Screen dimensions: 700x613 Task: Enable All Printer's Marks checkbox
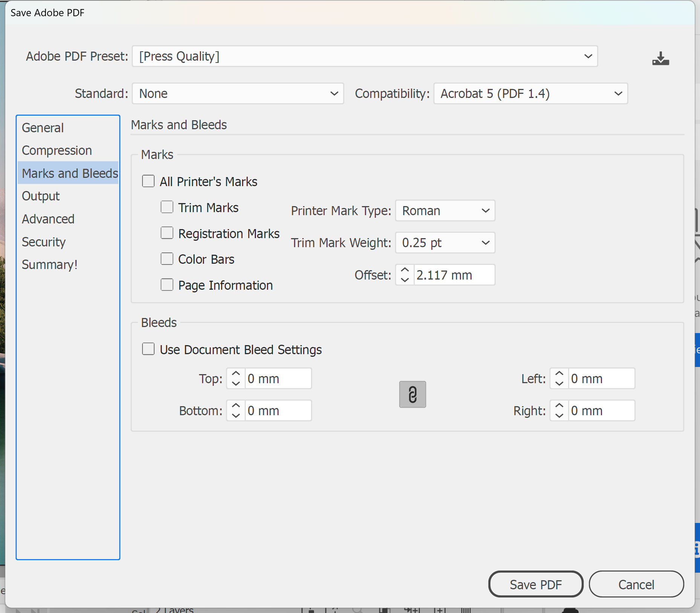click(148, 181)
